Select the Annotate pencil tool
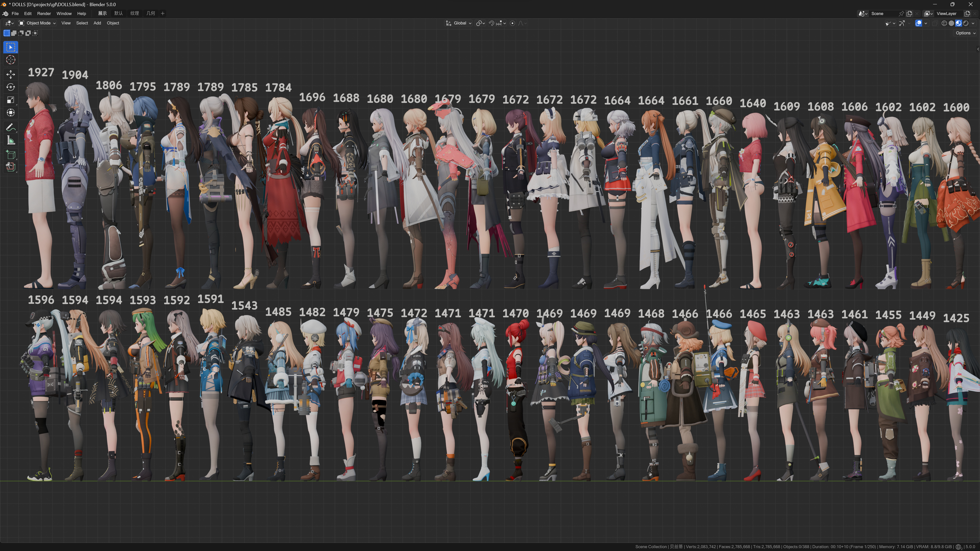This screenshot has height=551, width=980. [x=11, y=127]
